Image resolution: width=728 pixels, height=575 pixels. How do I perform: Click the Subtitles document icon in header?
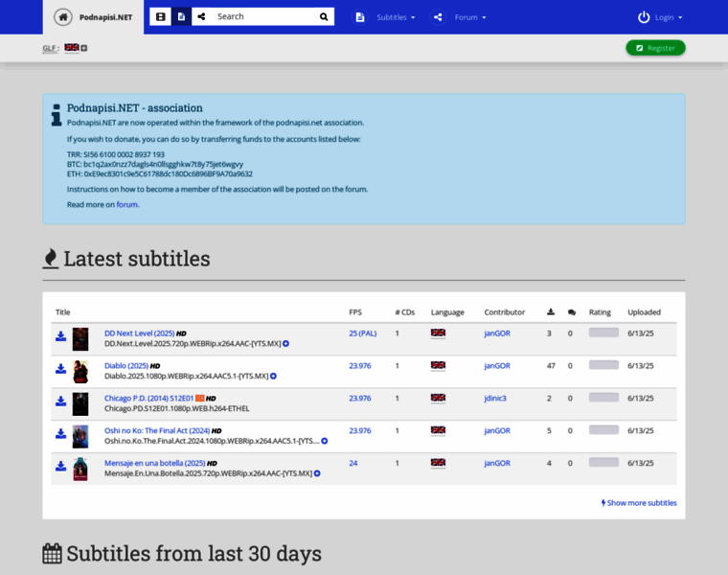click(x=360, y=17)
